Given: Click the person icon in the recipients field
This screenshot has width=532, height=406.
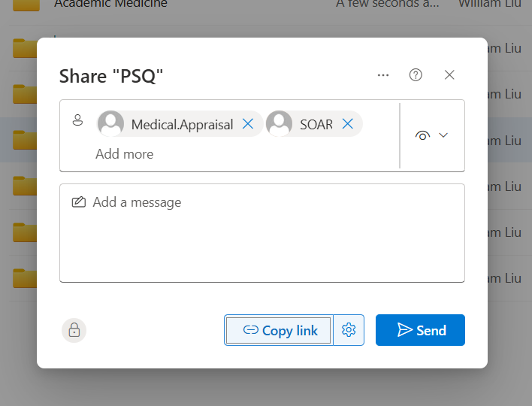Looking at the screenshot, I should 77,120.
